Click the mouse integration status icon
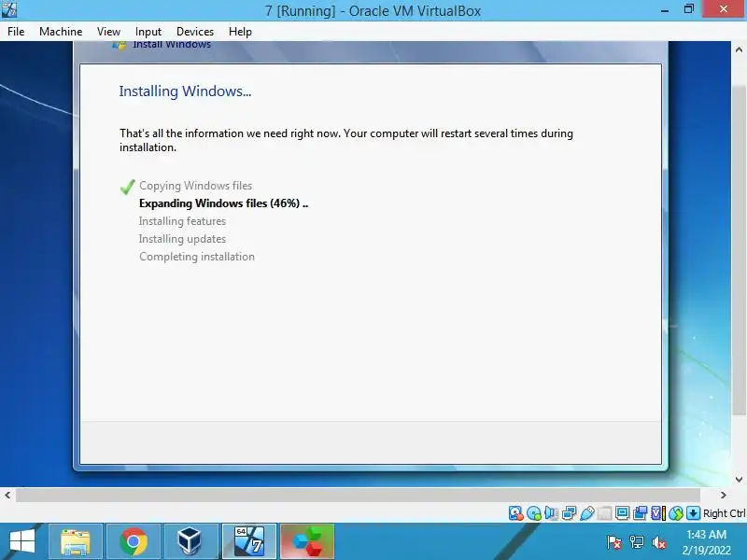This screenshot has width=747, height=560. (675, 512)
